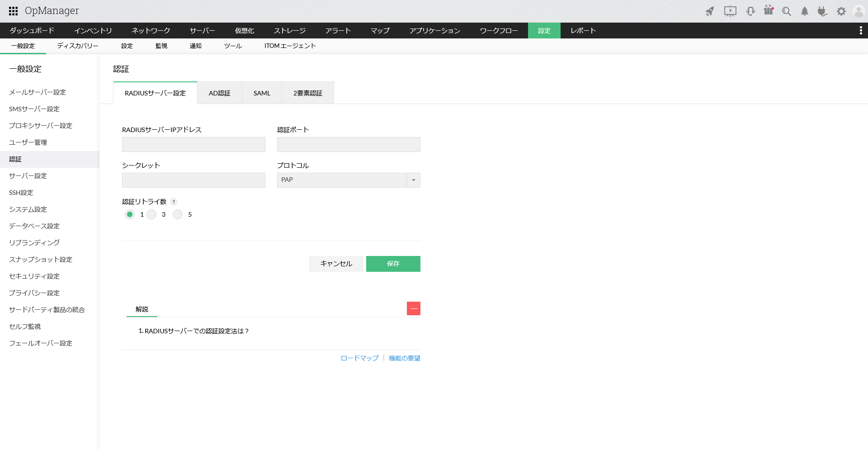The width and height of the screenshot is (868, 450).
Task: Open the アプリケーション menu
Action: pyautogui.click(x=435, y=30)
